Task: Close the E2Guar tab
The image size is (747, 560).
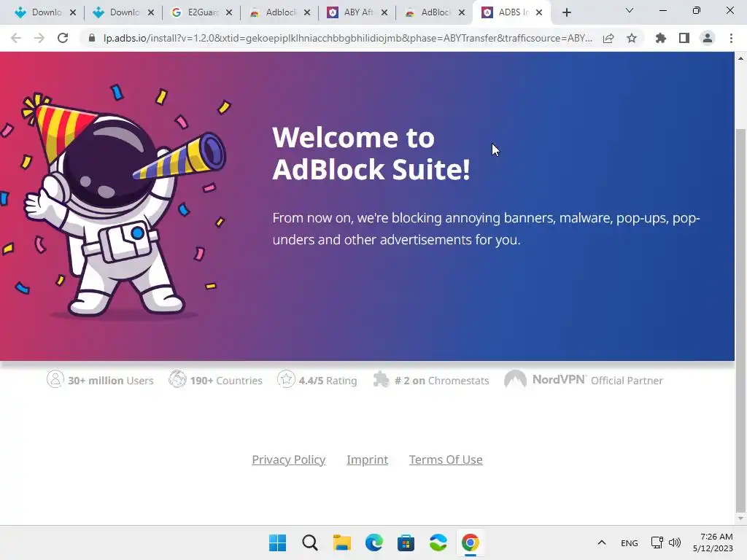Action: tap(229, 12)
